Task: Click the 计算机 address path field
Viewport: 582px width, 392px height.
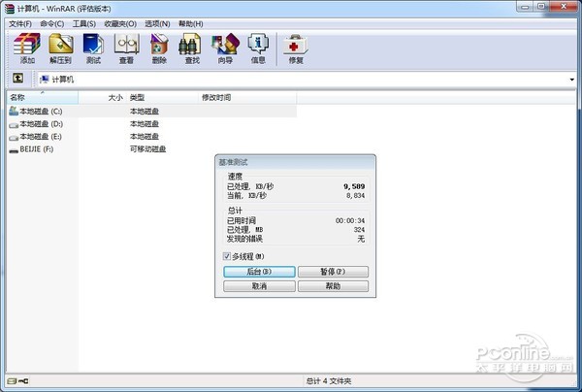Action: coord(303,80)
